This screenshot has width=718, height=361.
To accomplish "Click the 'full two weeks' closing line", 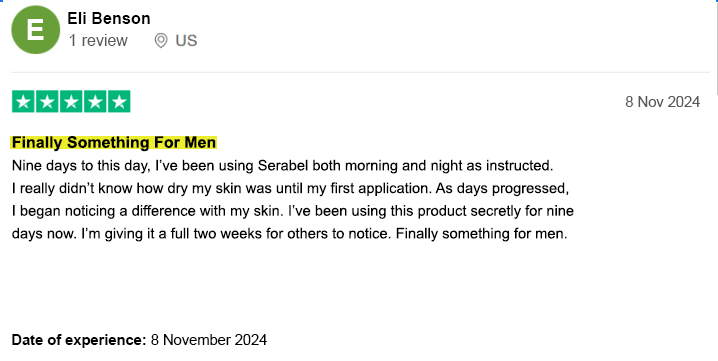I will tap(289, 234).
